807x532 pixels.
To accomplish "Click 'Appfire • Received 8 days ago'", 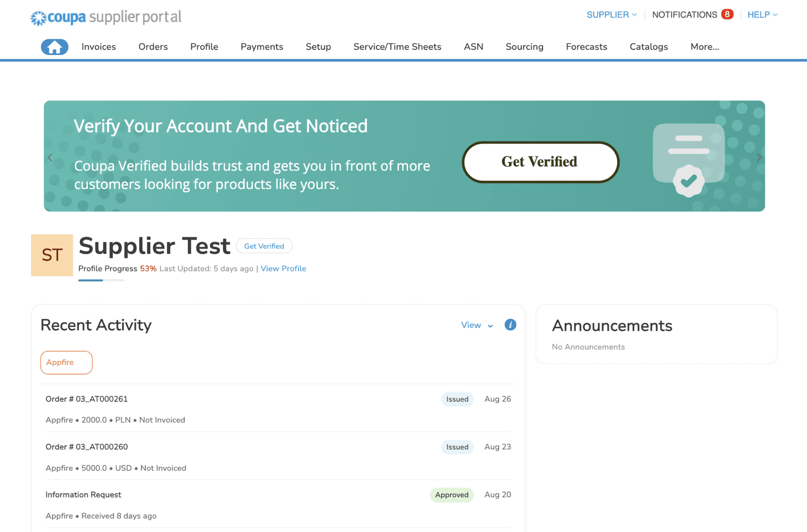I will 101,516.
